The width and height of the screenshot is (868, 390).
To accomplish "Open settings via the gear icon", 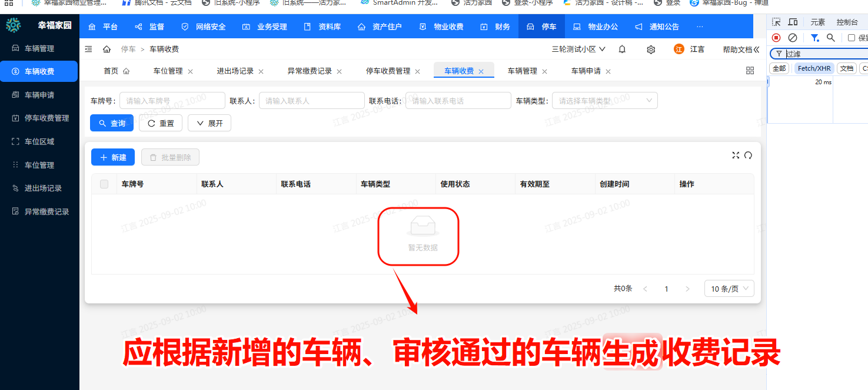I will pyautogui.click(x=651, y=49).
